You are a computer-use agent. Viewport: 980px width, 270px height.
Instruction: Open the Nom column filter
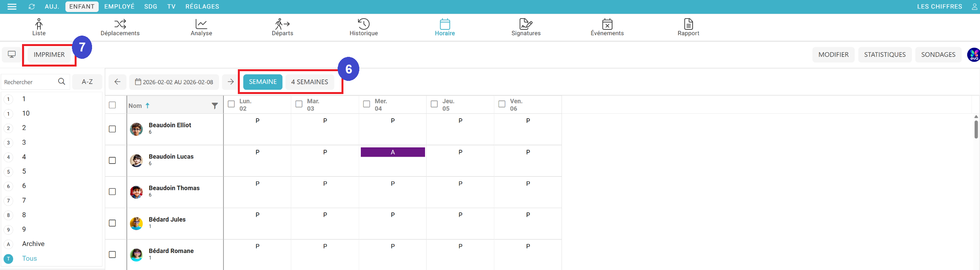[215, 106]
